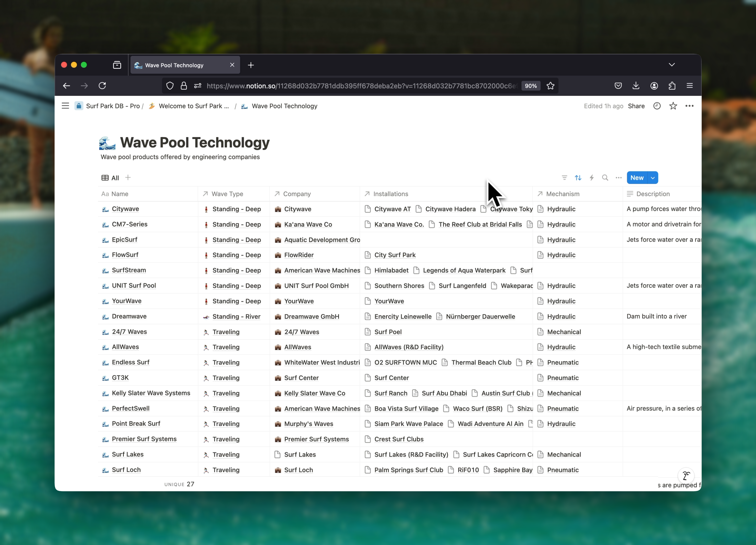
Task: Open Firefox extensions puzzle icon
Action: [x=672, y=86]
